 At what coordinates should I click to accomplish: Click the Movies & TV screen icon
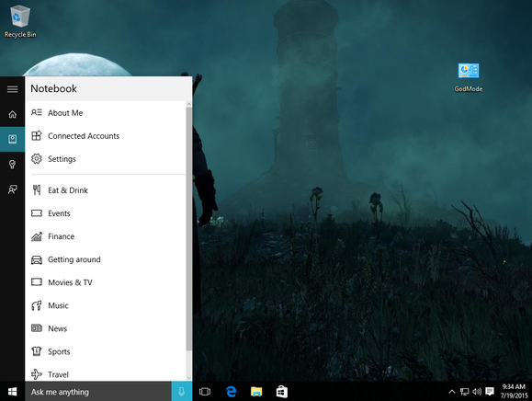[x=37, y=282]
